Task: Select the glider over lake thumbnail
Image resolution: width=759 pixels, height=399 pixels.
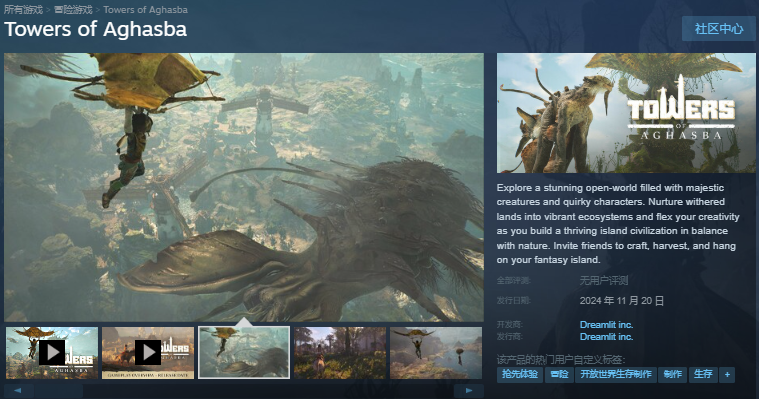Action: (x=436, y=353)
